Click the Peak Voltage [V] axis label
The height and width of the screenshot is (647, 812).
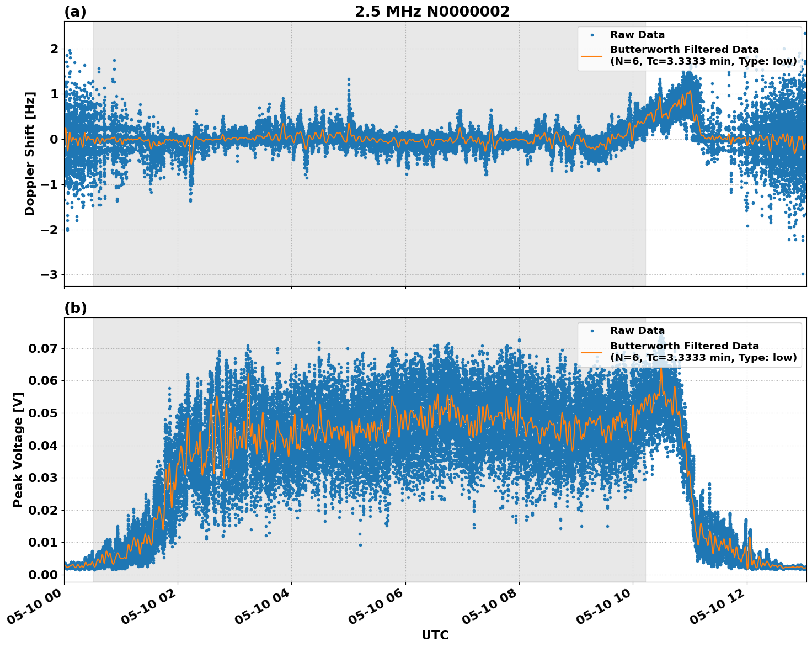tap(19, 448)
